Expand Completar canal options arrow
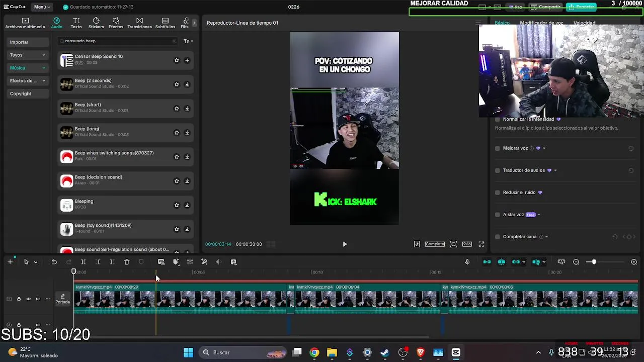This screenshot has width=644, height=362. (x=546, y=237)
